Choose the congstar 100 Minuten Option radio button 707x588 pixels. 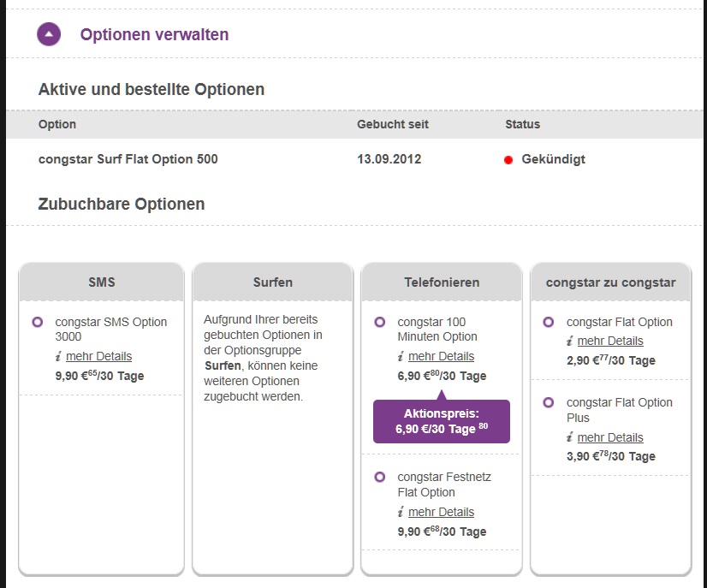[380, 323]
